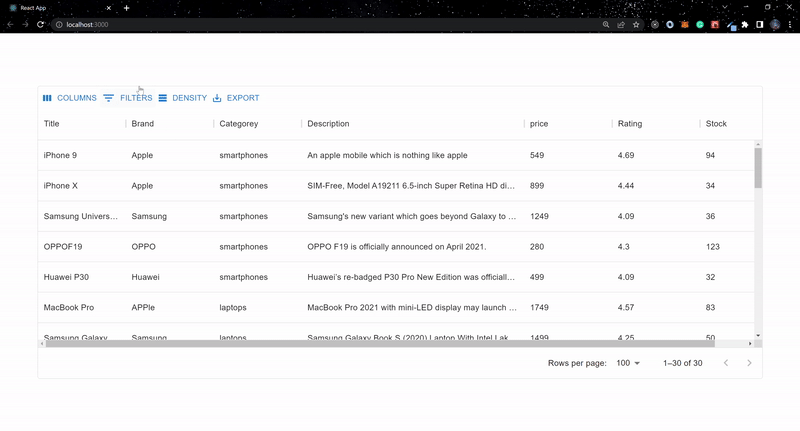Sort by Description column header
Image resolution: width=800 pixels, height=431 pixels.
click(328, 123)
